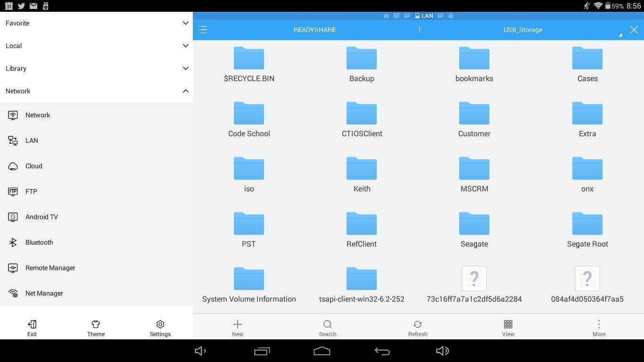Open Settings gear in sidebar
This screenshot has width=644, height=362.
[160, 328]
